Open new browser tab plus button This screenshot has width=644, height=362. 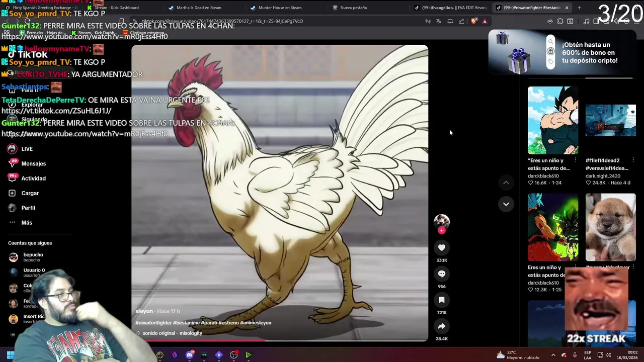pyautogui.click(x=579, y=8)
